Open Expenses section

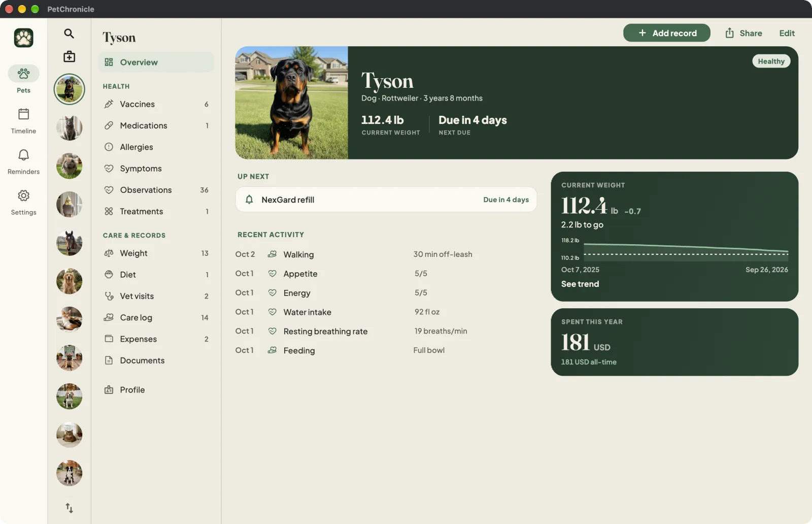coord(156,339)
